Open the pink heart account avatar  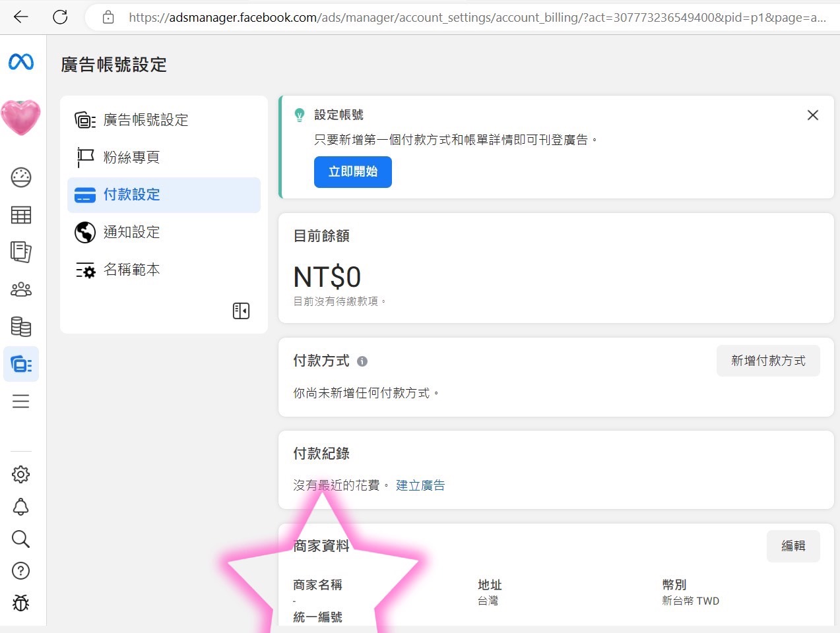click(x=21, y=117)
